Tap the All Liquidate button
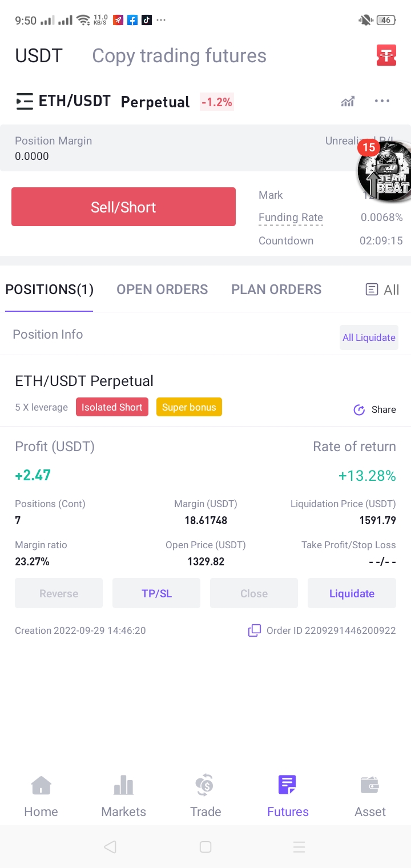The image size is (411, 868). pos(369,337)
